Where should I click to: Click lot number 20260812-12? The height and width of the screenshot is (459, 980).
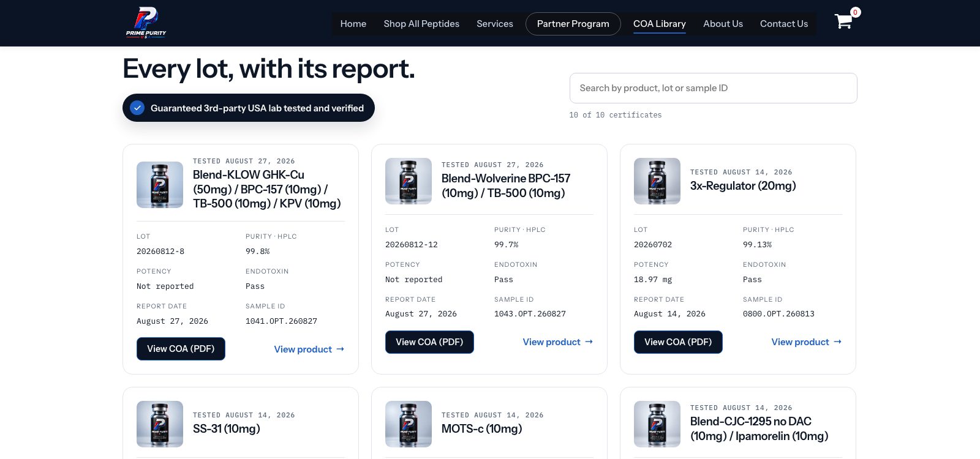(412, 245)
